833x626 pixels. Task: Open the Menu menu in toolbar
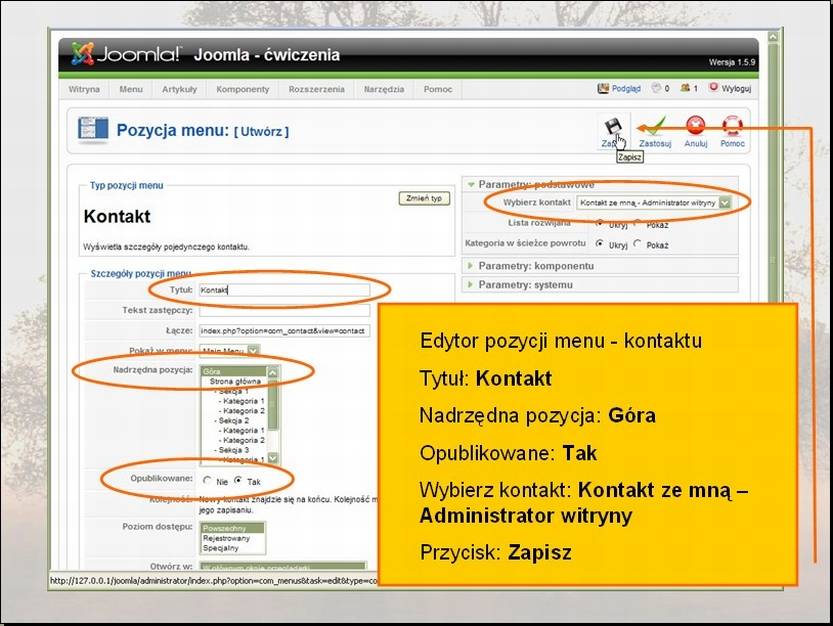[131, 89]
